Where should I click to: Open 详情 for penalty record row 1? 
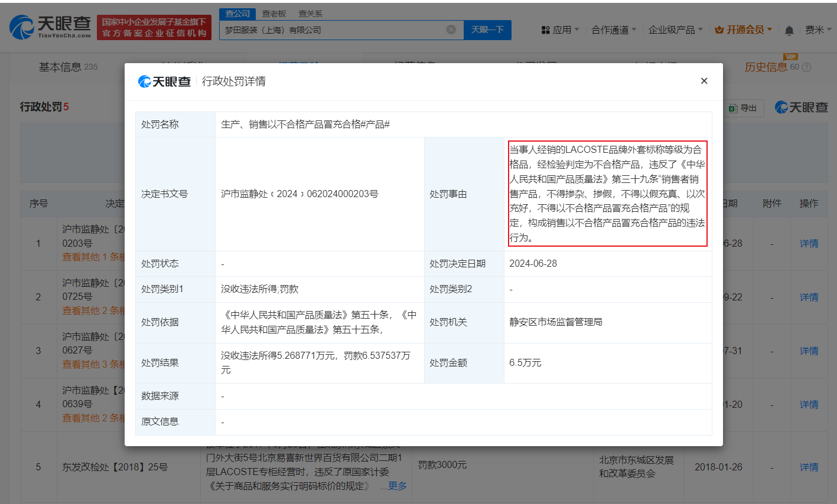(x=809, y=243)
